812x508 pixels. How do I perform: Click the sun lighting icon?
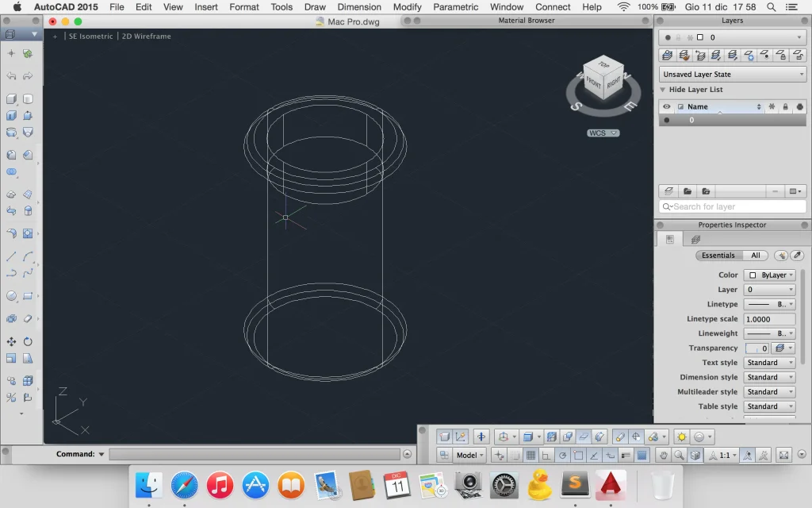point(681,437)
